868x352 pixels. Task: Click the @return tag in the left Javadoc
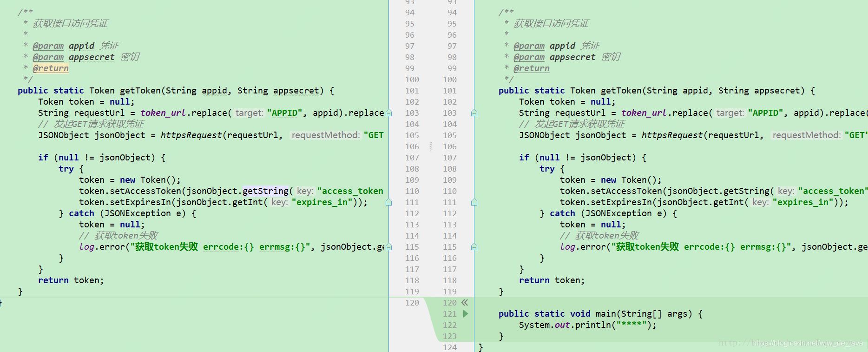point(51,68)
